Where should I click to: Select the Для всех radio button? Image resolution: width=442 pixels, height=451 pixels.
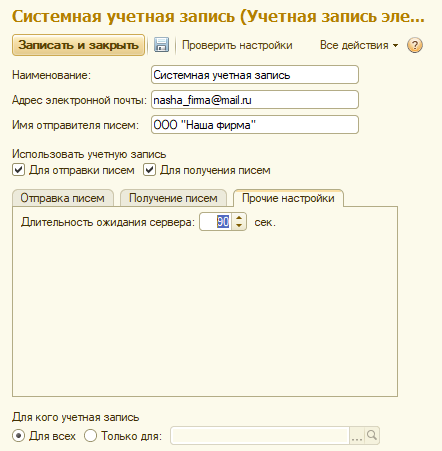(x=18, y=435)
